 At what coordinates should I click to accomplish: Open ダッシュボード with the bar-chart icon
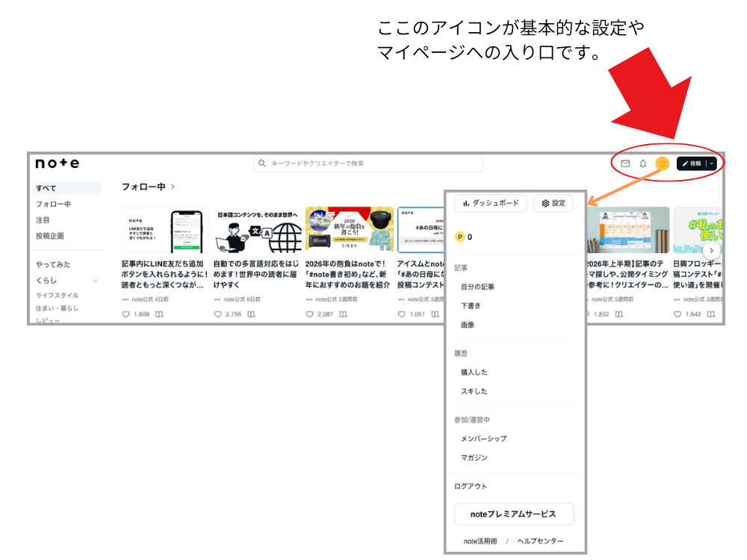tap(467, 203)
